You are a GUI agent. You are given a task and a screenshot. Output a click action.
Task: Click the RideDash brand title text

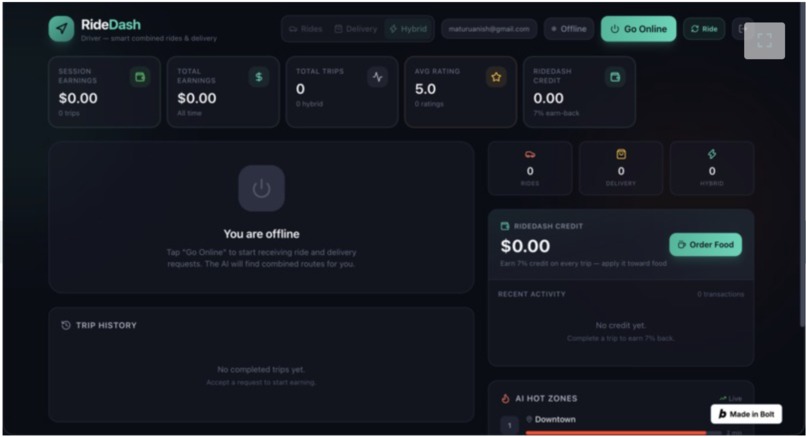[x=111, y=25]
